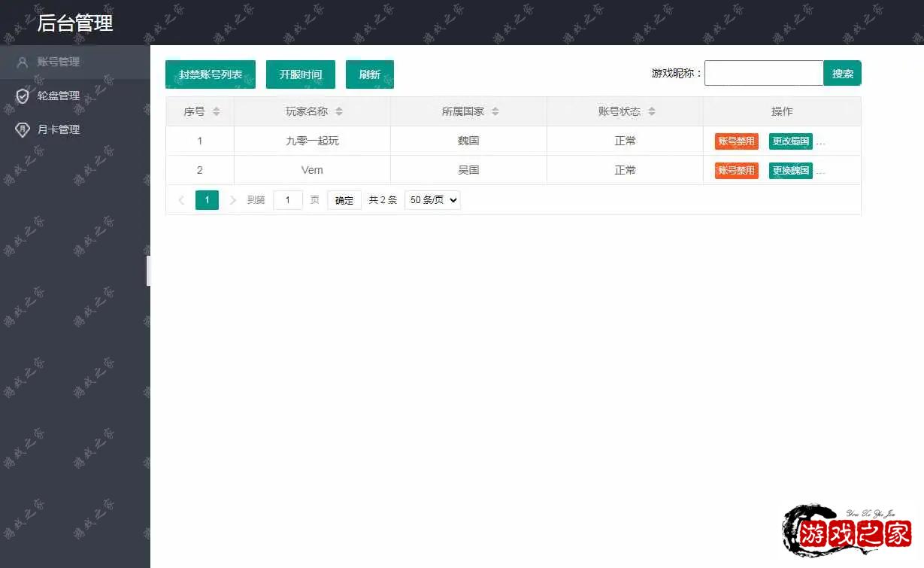Click the 刷新 button
This screenshot has height=568, width=924.
pyautogui.click(x=370, y=74)
